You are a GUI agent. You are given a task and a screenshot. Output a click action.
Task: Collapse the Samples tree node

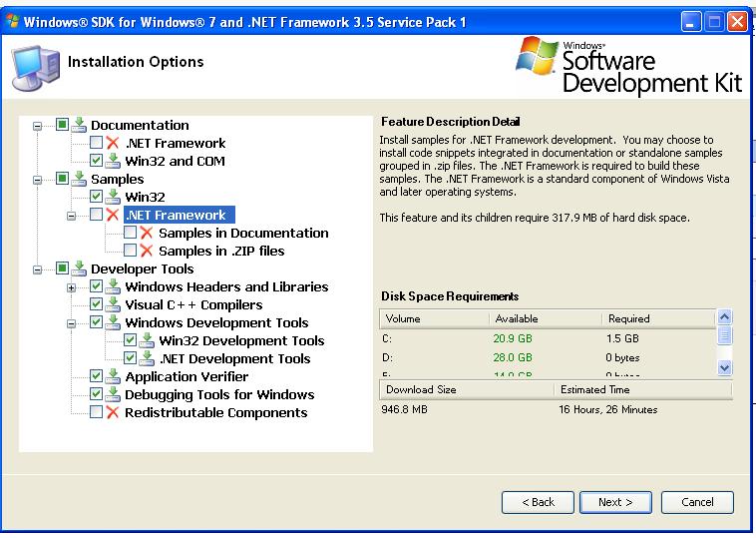pyautogui.click(x=37, y=180)
